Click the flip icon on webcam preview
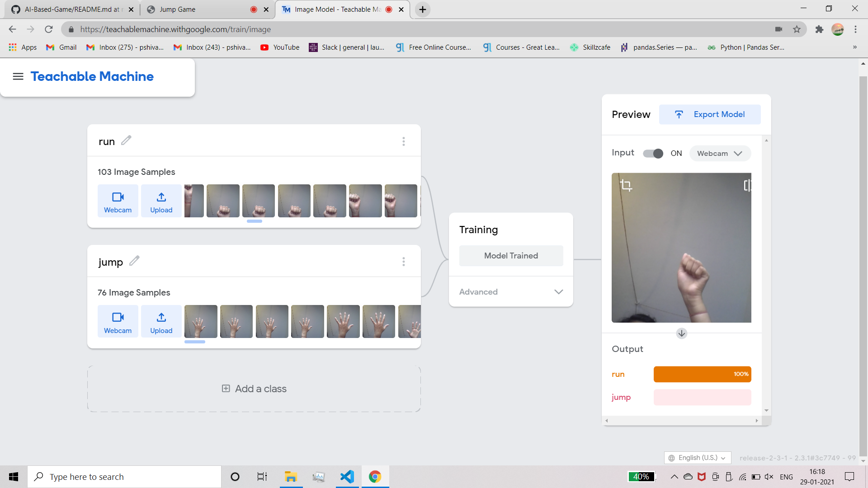This screenshot has height=488, width=868. click(x=747, y=185)
